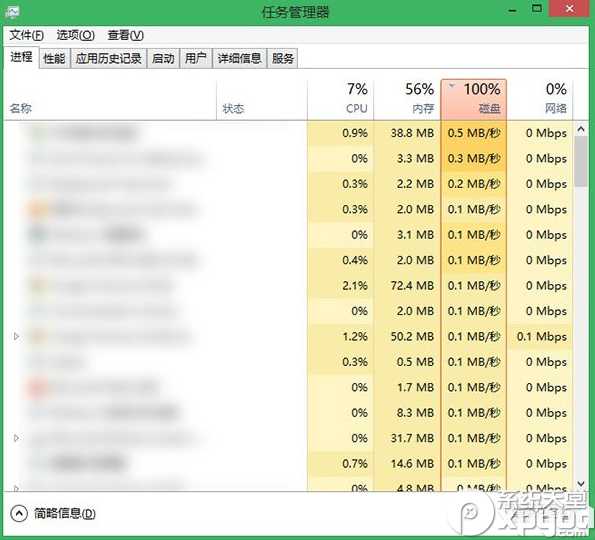Sort by the 56% 内存 column header

coord(407,100)
